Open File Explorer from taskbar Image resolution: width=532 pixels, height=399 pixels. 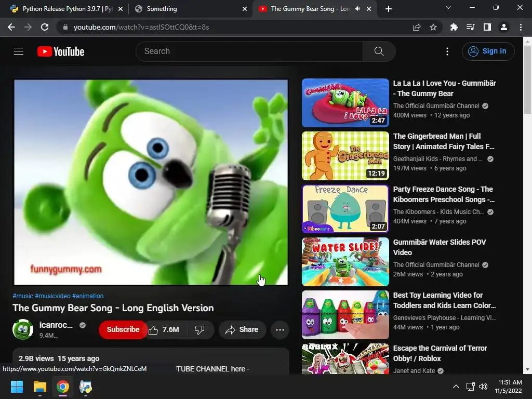coord(39,387)
